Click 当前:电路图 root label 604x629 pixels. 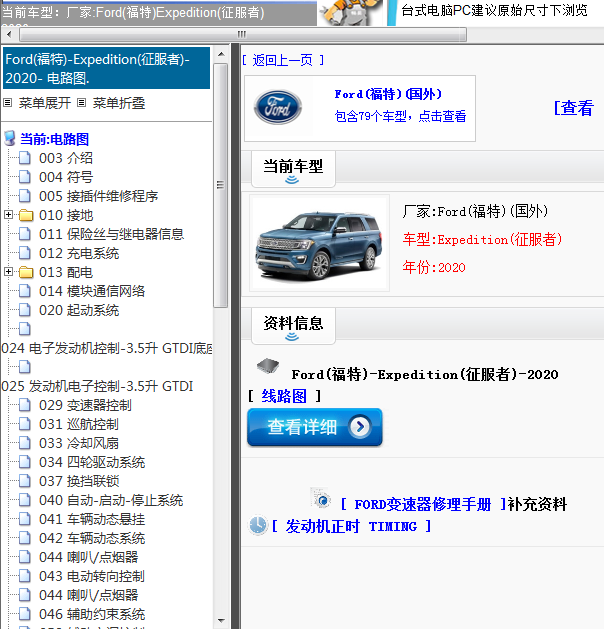click(55, 139)
